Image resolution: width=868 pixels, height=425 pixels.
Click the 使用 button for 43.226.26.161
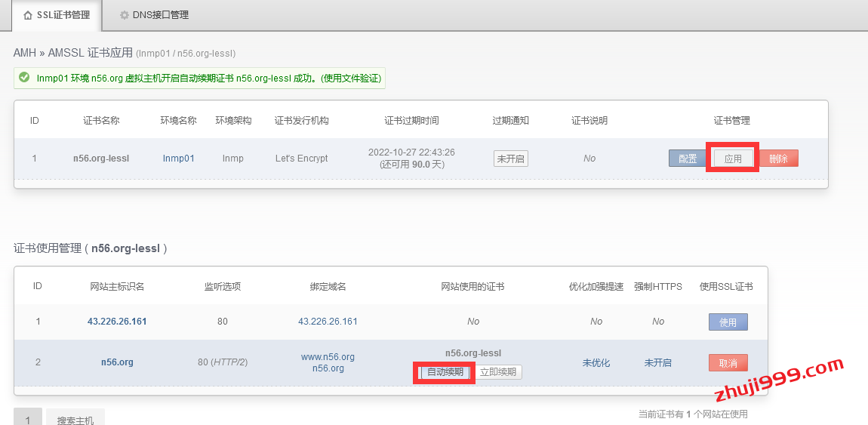click(x=728, y=322)
